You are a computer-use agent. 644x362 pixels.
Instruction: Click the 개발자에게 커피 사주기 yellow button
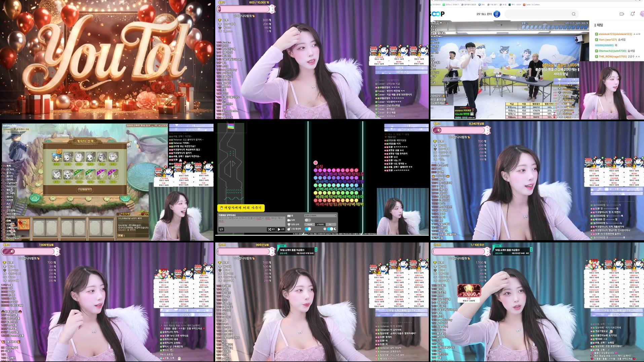point(241,208)
